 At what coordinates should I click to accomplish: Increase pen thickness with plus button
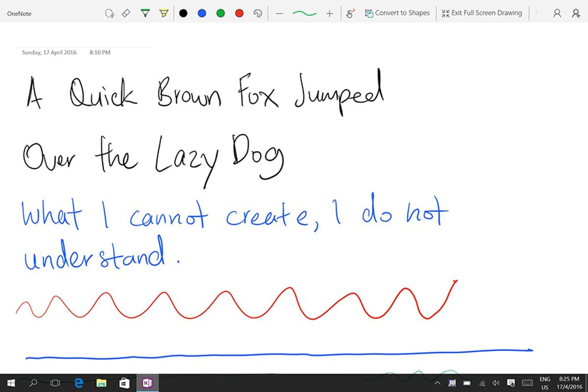click(330, 13)
